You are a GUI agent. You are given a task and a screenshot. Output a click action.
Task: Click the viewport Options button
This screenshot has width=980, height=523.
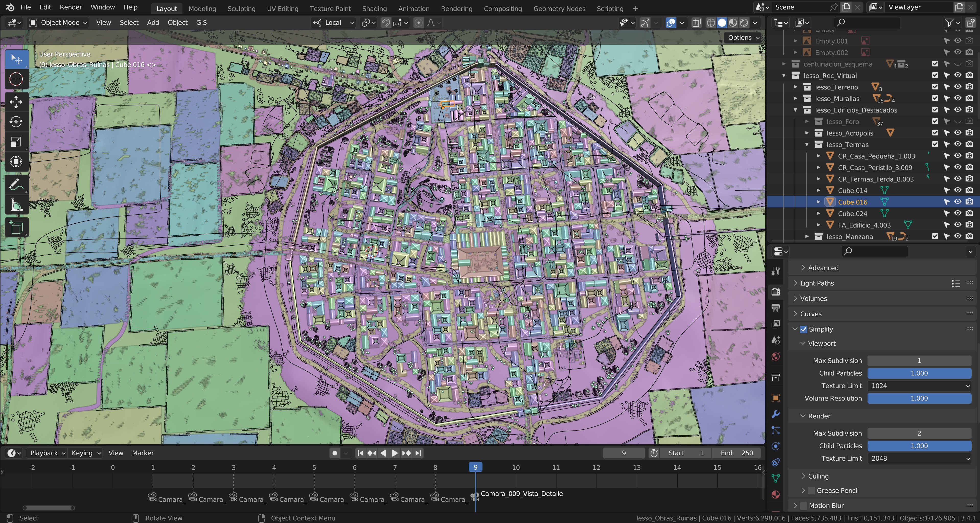742,38
